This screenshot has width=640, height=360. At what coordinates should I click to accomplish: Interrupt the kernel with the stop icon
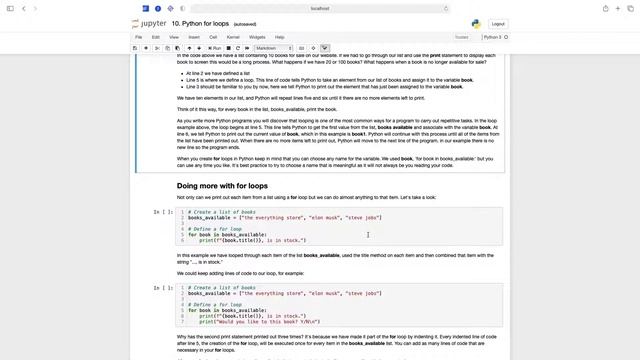point(229,48)
